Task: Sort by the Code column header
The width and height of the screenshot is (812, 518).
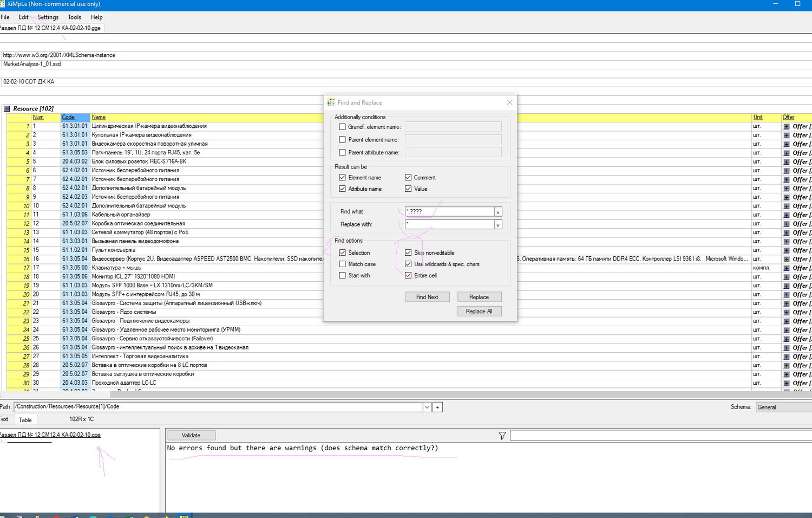Action: (x=68, y=118)
